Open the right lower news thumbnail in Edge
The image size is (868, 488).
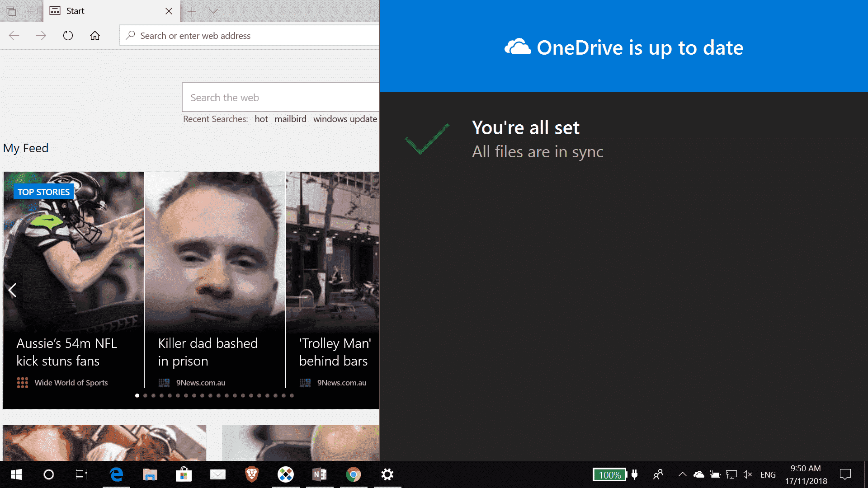tap(301, 443)
